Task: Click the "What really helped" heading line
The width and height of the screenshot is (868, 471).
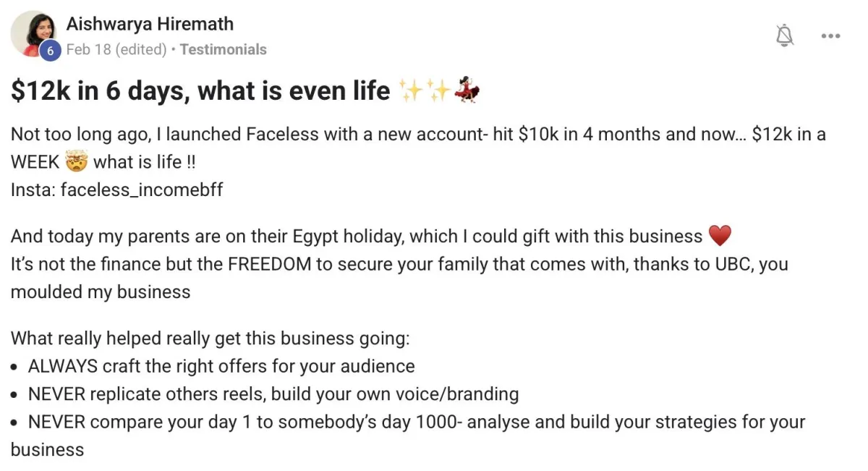Action: (x=210, y=339)
